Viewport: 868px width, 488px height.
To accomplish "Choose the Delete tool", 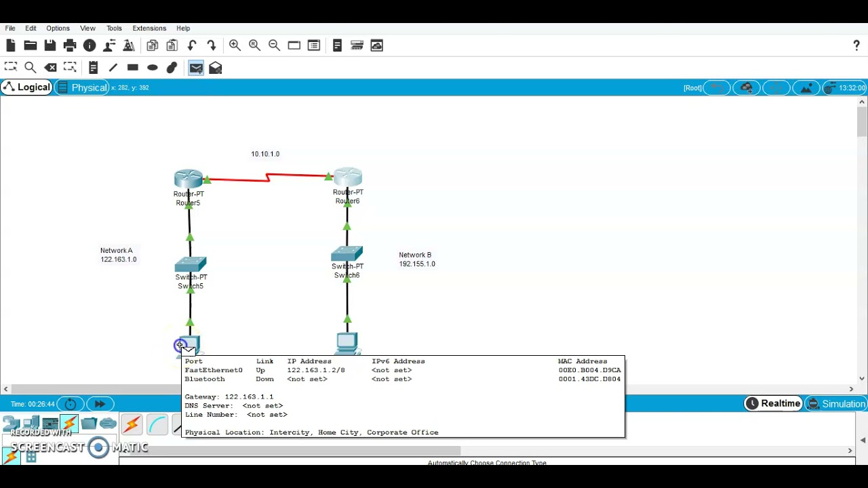I will pos(50,67).
